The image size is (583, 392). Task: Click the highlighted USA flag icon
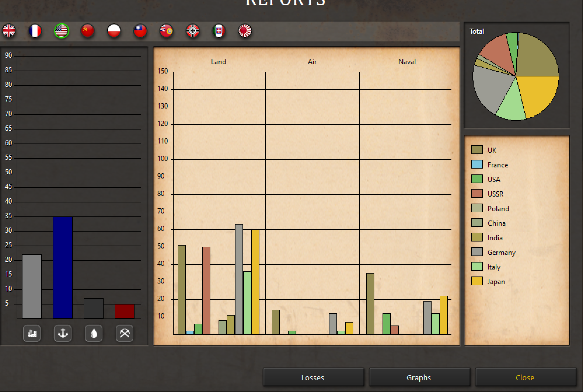(x=62, y=31)
